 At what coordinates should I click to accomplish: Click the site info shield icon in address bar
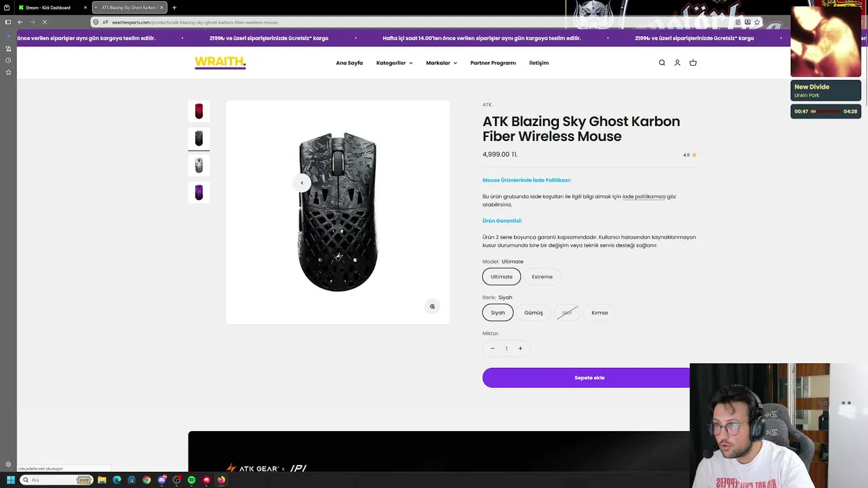[x=96, y=22]
